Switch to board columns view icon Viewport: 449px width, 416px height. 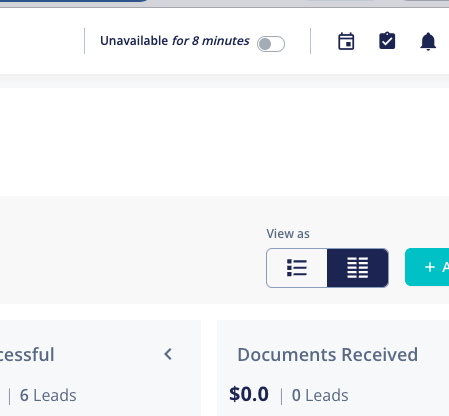358,268
